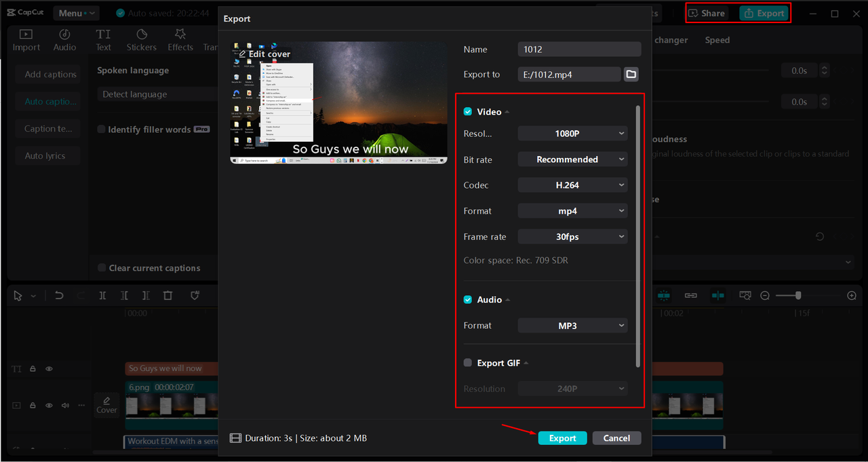Hide the video track eye icon
Viewport: 868px width, 462px height.
pos(49,406)
